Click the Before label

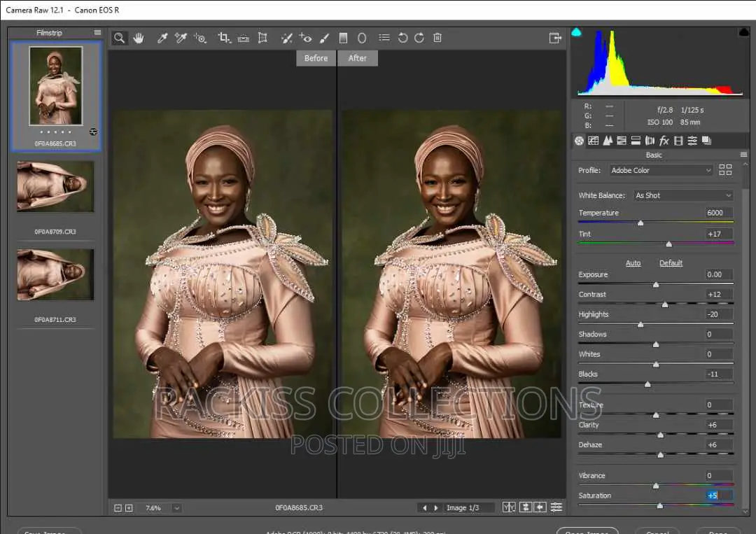(316, 58)
